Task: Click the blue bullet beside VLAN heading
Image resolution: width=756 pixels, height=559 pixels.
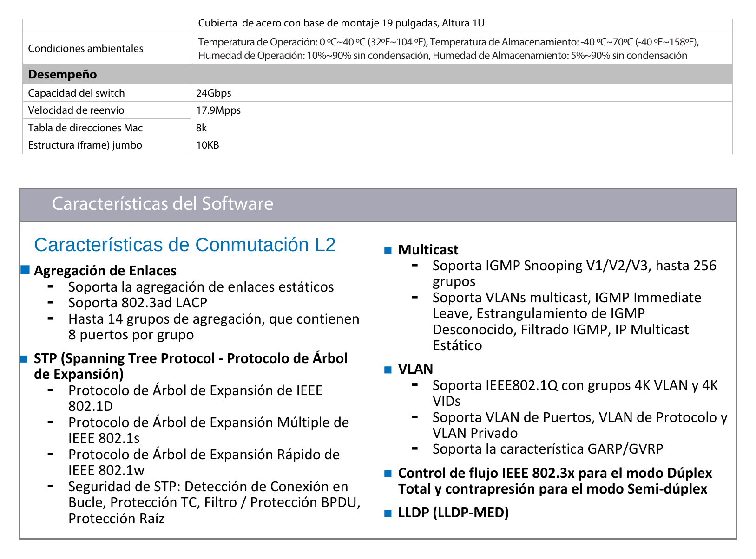Action: pyautogui.click(x=388, y=370)
